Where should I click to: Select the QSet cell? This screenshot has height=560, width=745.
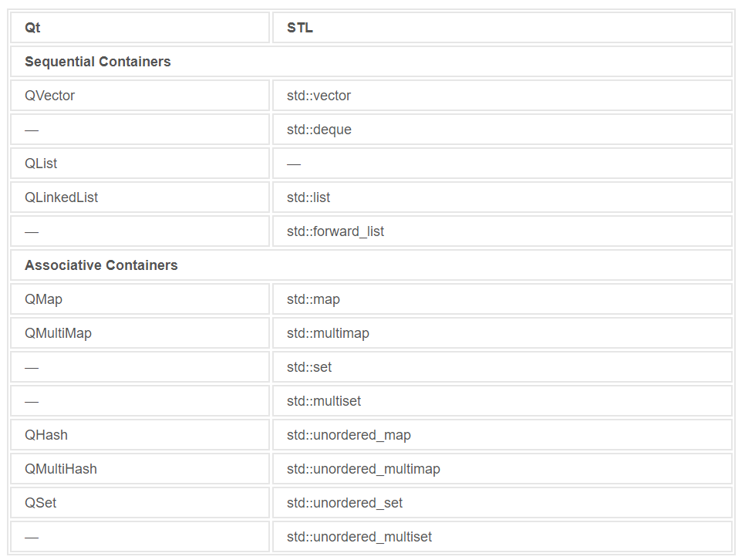click(x=41, y=503)
